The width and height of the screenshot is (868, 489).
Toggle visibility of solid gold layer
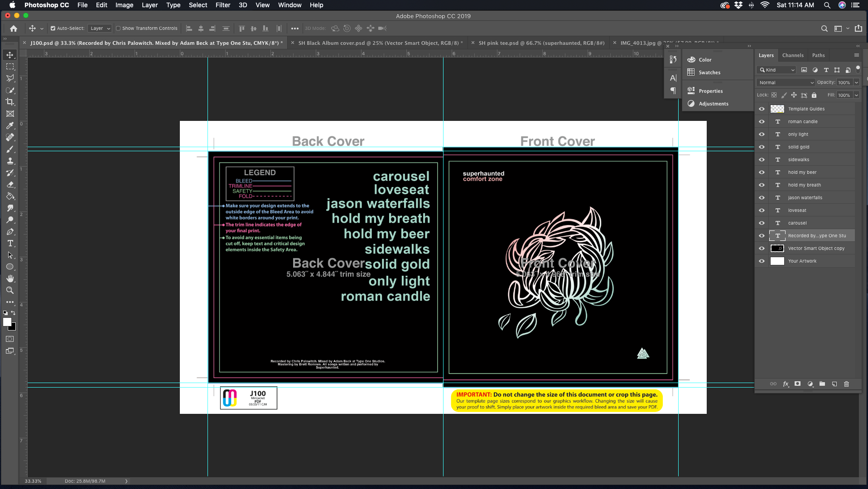(762, 147)
